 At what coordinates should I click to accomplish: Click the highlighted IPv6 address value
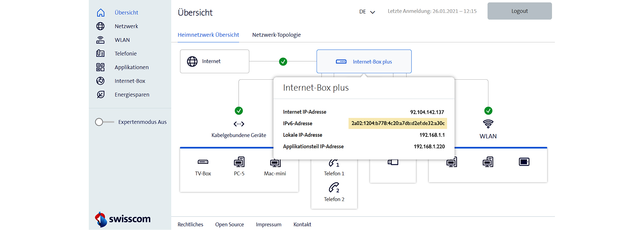[x=397, y=123]
